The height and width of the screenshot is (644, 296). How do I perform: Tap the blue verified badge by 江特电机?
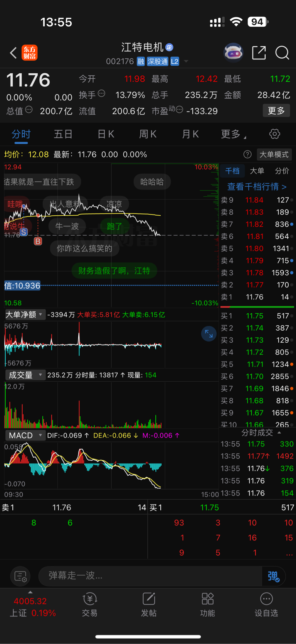(169, 47)
